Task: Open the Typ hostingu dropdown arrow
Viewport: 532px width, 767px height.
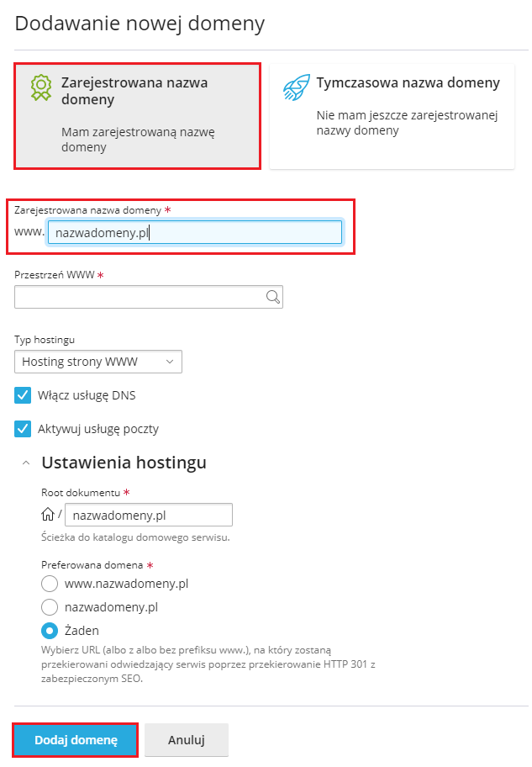Action: 170,362
